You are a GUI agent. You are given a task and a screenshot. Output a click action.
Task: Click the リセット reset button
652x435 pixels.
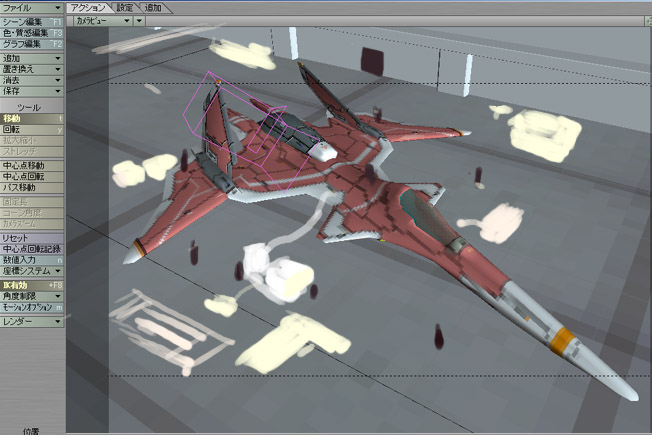(x=32, y=238)
